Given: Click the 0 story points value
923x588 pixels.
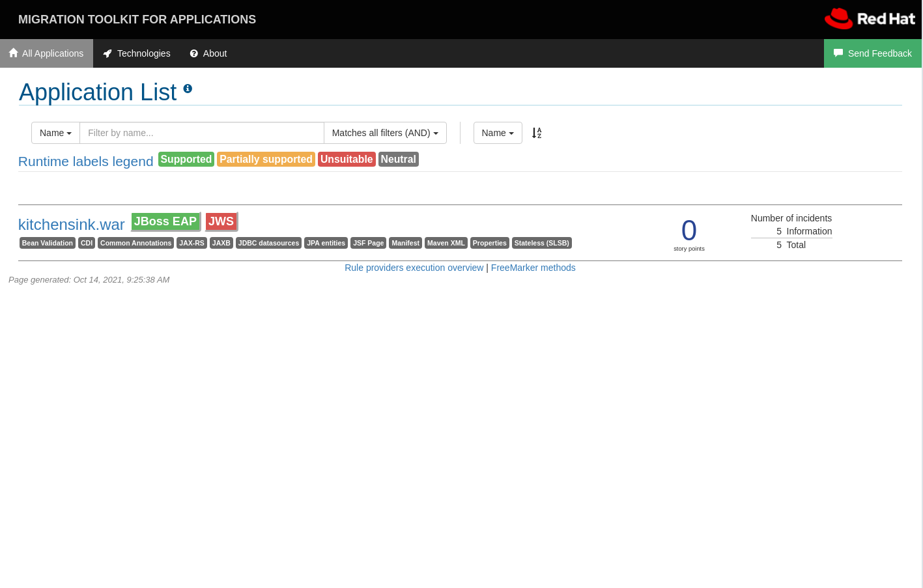Looking at the screenshot, I should click(x=689, y=231).
